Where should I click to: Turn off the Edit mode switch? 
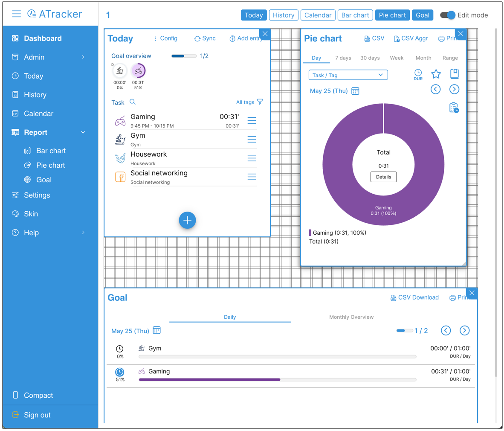(448, 15)
